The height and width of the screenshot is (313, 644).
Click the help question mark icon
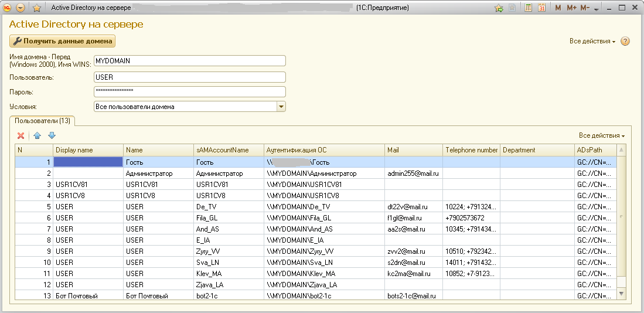click(x=625, y=42)
